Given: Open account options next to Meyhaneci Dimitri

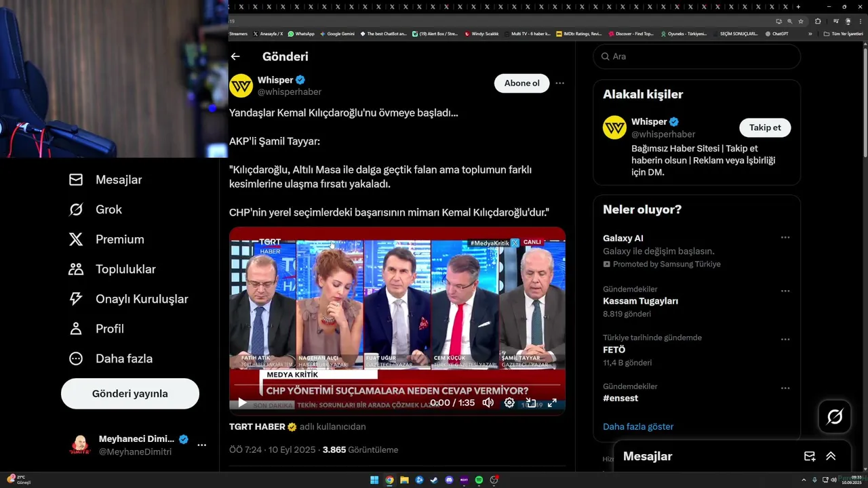Looking at the screenshot, I should click(x=201, y=445).
